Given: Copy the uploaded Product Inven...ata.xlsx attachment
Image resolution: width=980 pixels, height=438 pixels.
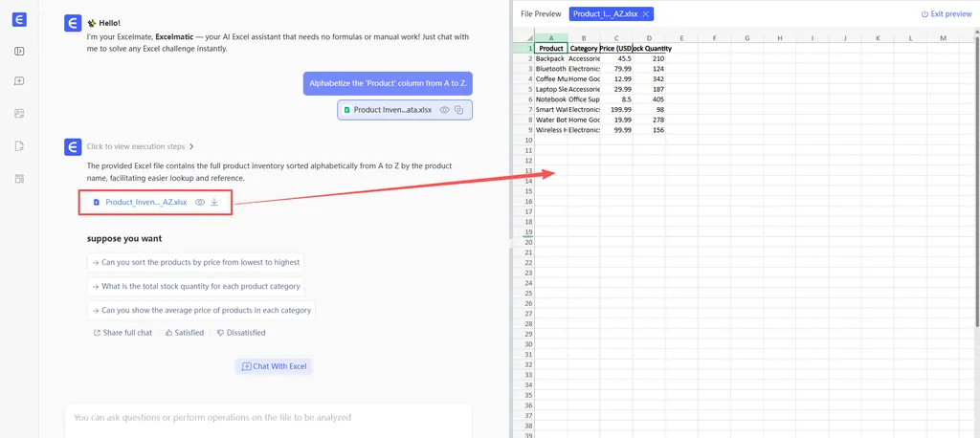Looking at the screenshot, I should coord(459,110).
